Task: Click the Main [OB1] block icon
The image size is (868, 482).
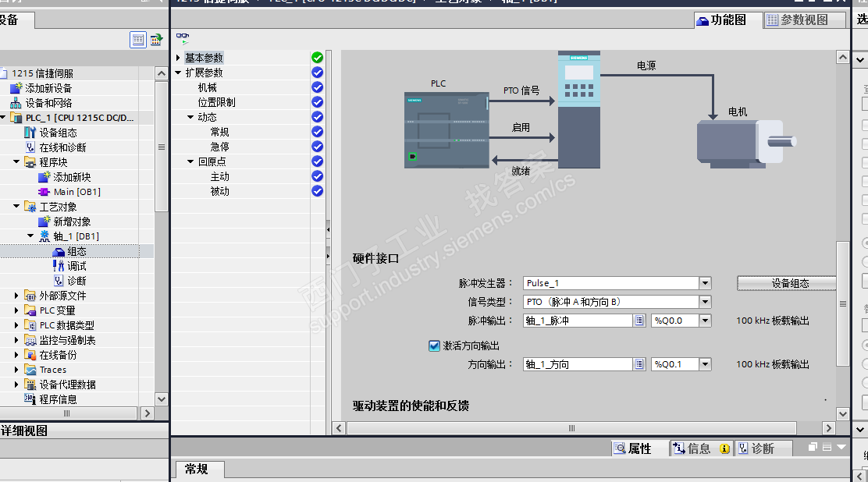Action: (x=44, y=192)
